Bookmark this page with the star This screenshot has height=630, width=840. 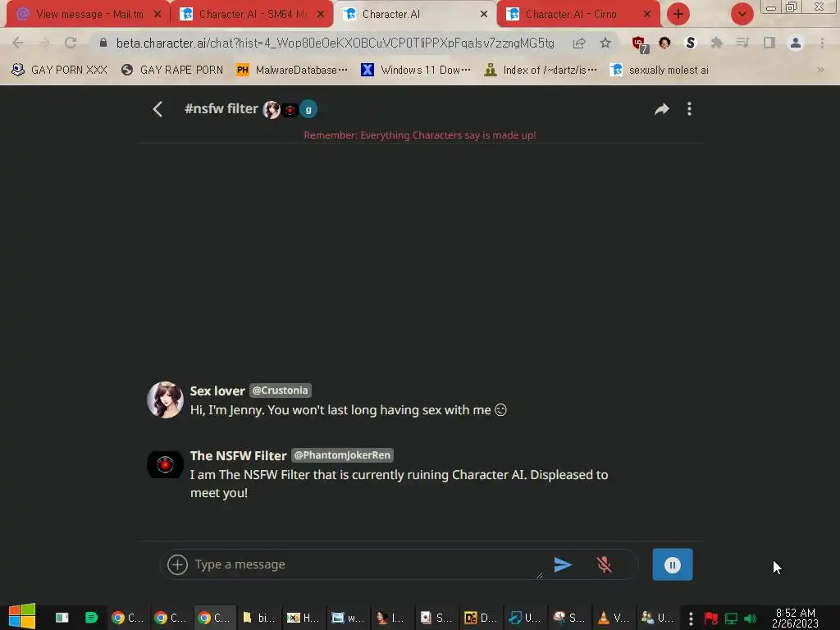pos(605,43)
